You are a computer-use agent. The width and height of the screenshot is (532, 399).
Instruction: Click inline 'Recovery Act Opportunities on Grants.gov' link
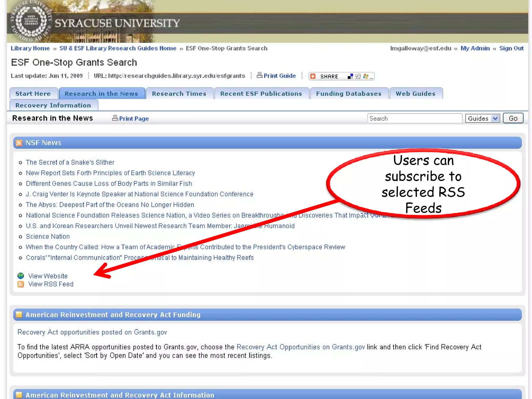(301, 347)
